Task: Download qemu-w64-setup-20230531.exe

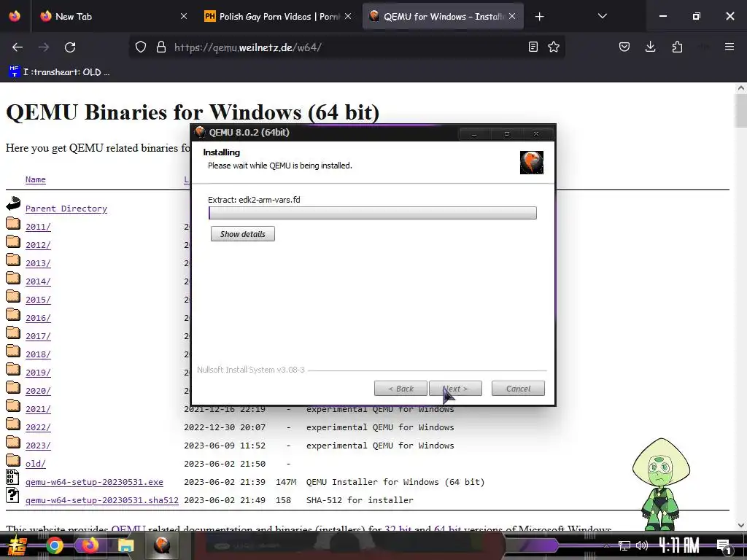Action: tap(94, 482)
